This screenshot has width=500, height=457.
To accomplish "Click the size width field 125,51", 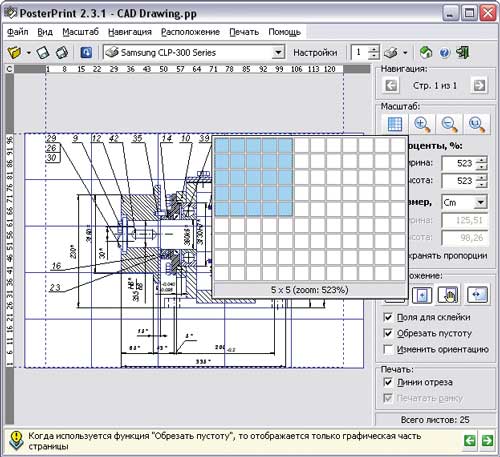I will pos(465,220).
